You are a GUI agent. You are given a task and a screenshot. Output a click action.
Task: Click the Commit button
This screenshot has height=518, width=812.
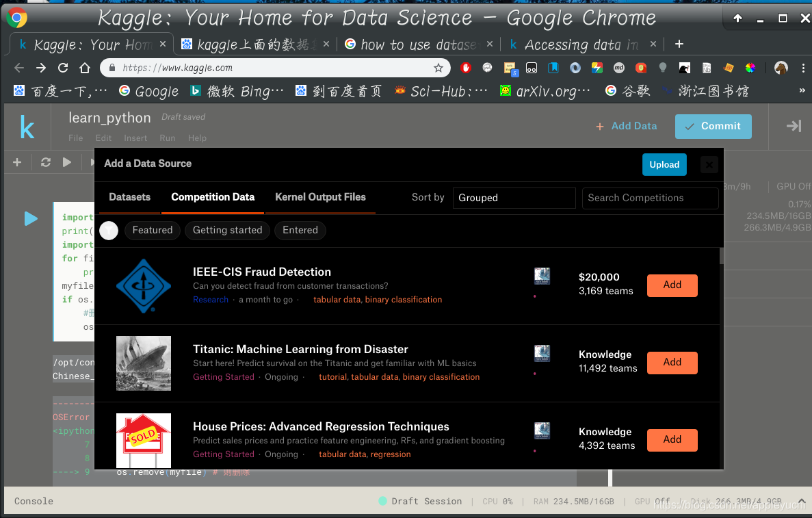tap(713, 127)
